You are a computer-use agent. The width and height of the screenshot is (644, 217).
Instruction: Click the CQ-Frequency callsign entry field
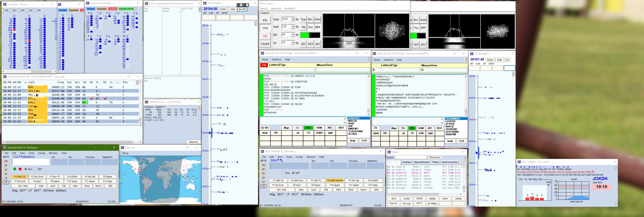(x=30, y=162)
